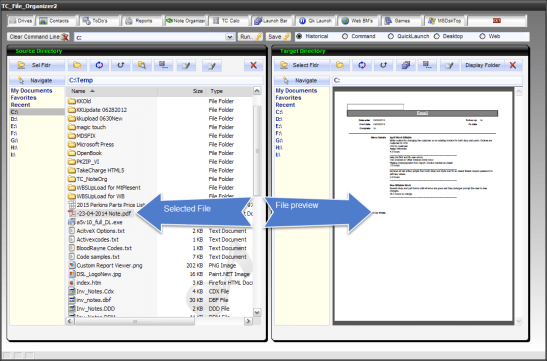
Task: Click red X icon in Target Directory toolbar
Action: [x=513, y=65]
